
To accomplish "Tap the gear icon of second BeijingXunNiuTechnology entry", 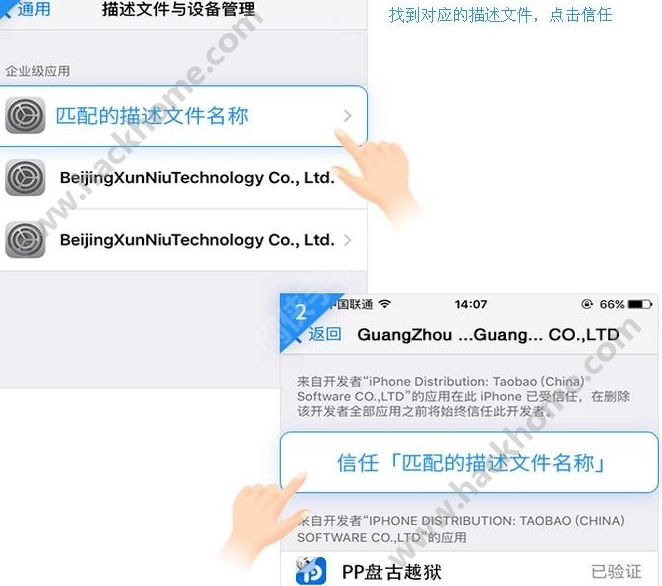I will pos(25,239).
